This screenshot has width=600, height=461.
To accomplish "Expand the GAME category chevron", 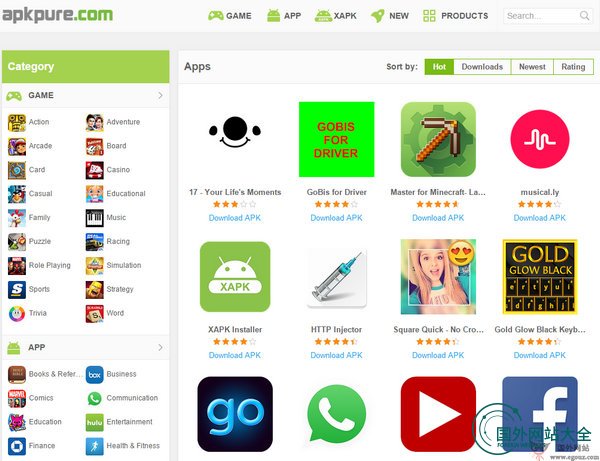I will coord(160,95).
